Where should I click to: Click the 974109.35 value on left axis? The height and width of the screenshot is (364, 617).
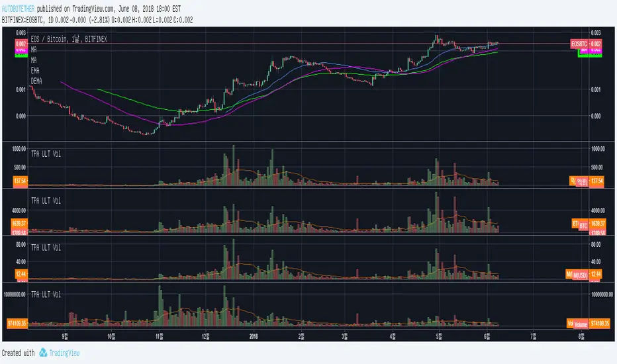coord(17,323)
